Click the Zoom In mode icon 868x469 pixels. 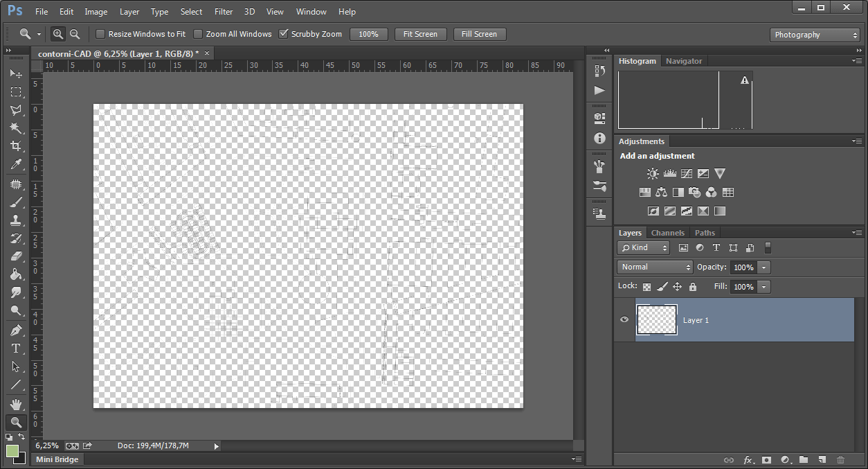coord(58,34)
